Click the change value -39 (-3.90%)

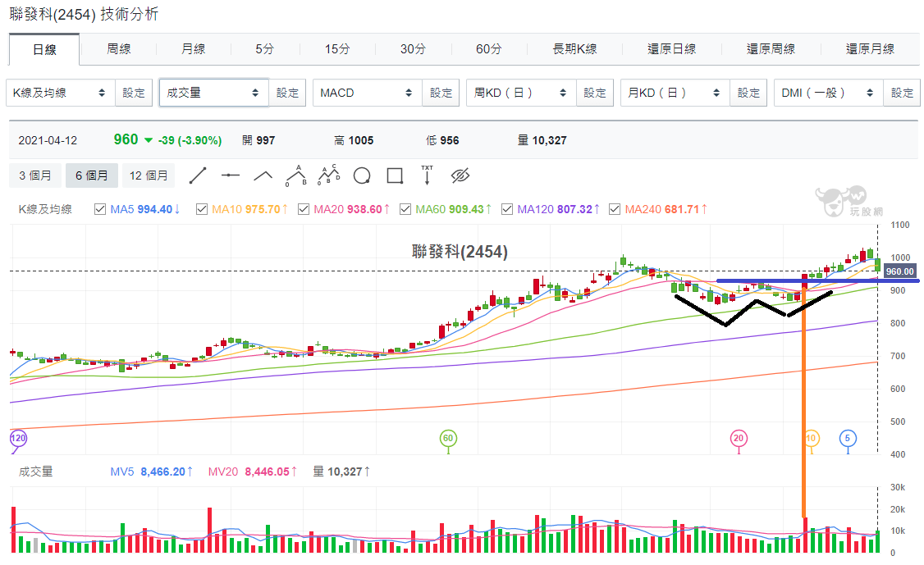190,140
